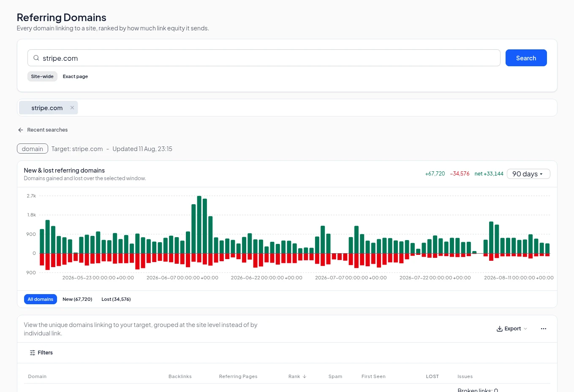Click the blue Search button

526,58
